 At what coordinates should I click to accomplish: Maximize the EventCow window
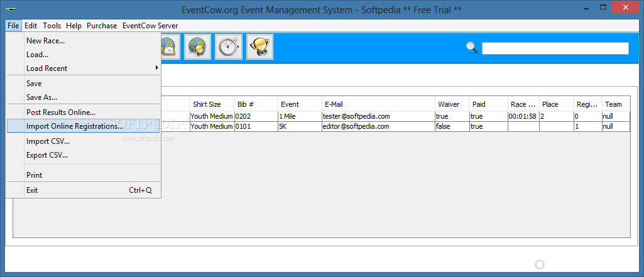click(603, 7)
